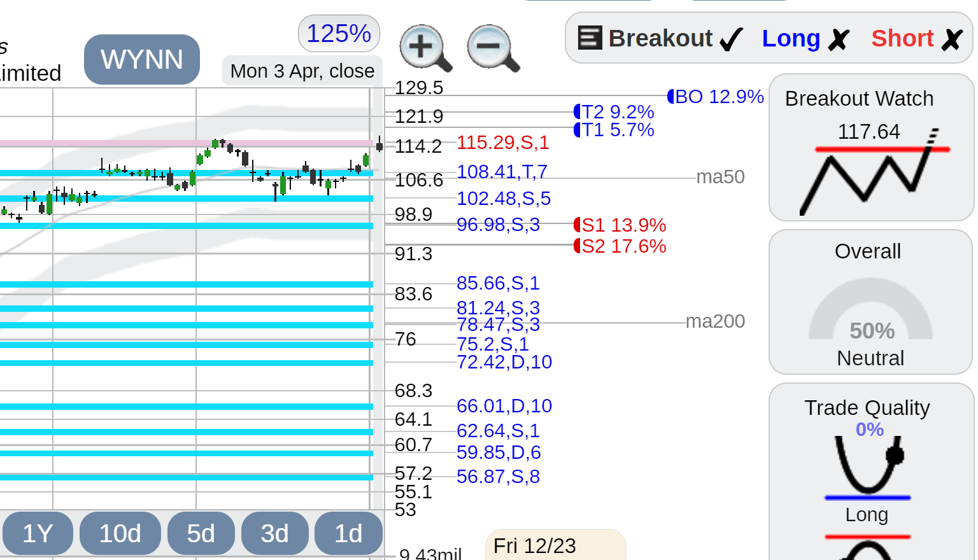
Task: Toggle the Long filter option
Action: (x=805, y=38)
